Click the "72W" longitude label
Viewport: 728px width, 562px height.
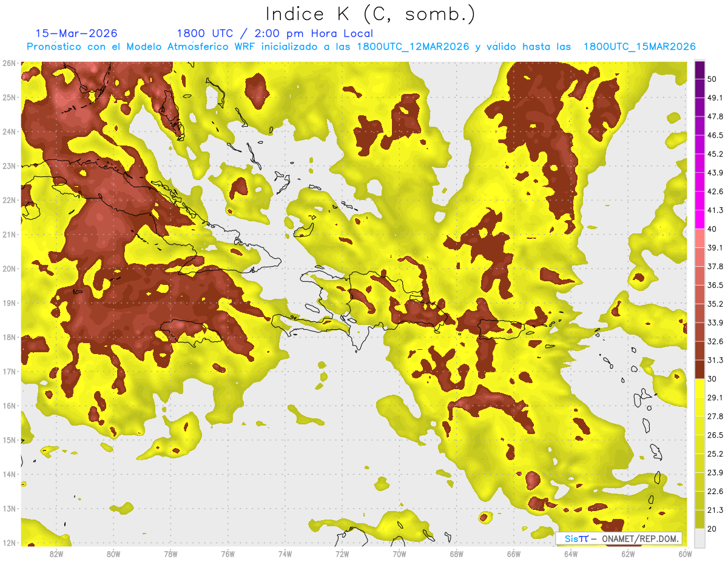pyautogui.click(x=342, y=554)
